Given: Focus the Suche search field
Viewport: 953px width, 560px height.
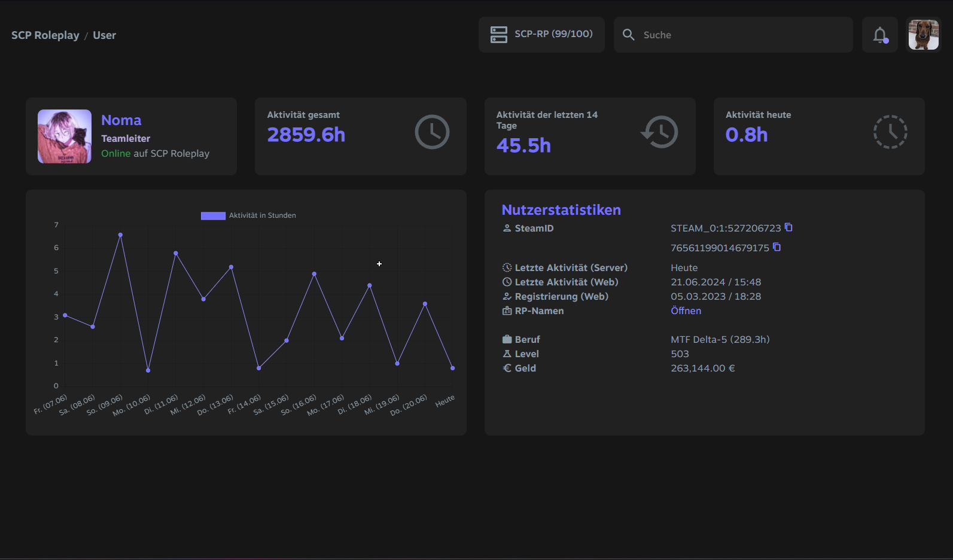Looking at the screenshot, I should coord(733,35).
